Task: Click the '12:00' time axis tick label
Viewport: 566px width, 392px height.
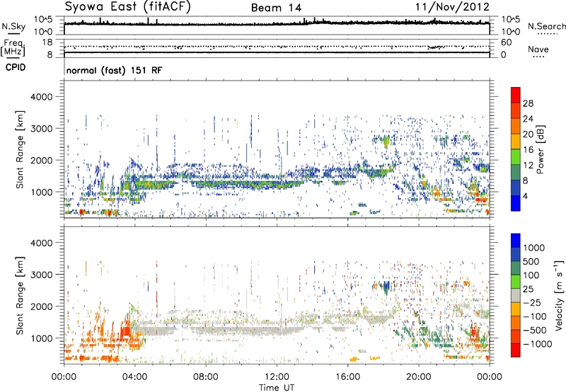Action: pyautogui.click(x=277, y=377)
